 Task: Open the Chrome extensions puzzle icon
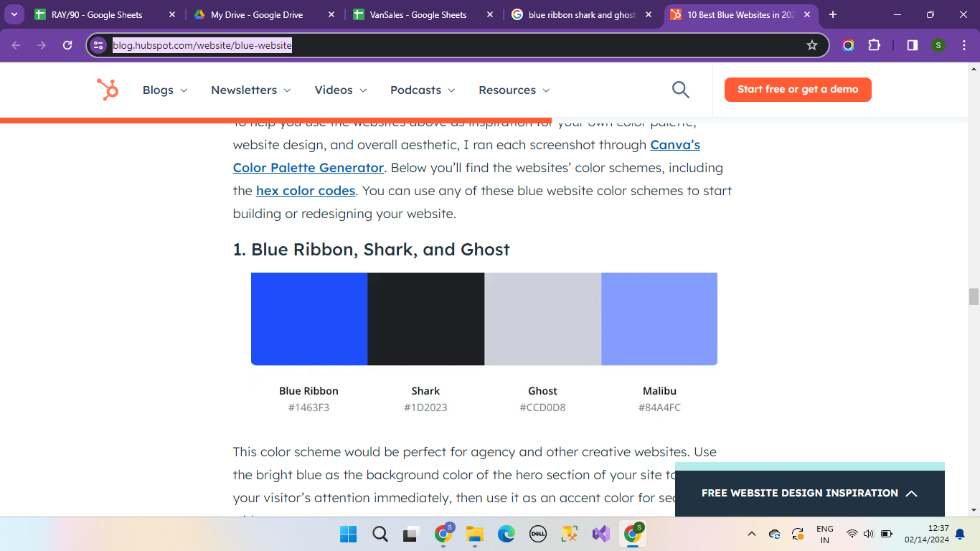coord(874,45)
